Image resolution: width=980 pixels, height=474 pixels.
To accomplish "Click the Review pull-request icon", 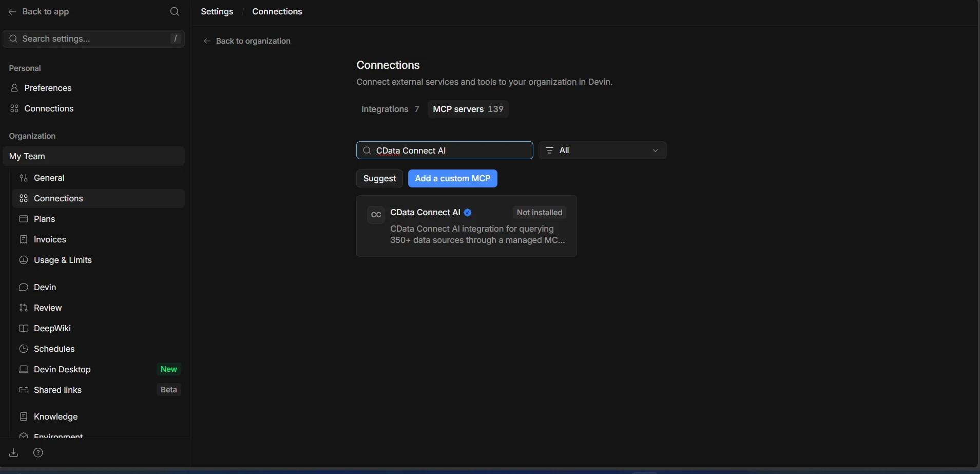I will [x=24, y=308].
